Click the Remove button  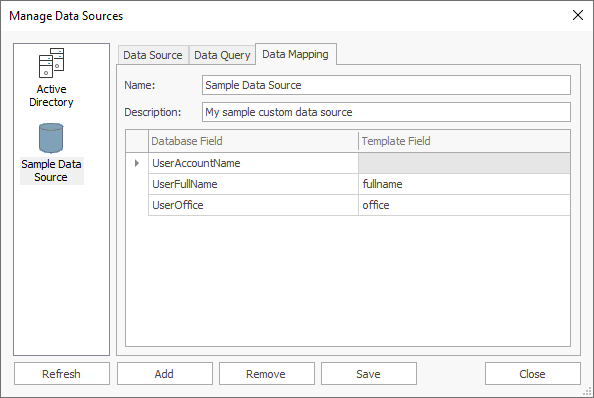click(x=266, y=374)
